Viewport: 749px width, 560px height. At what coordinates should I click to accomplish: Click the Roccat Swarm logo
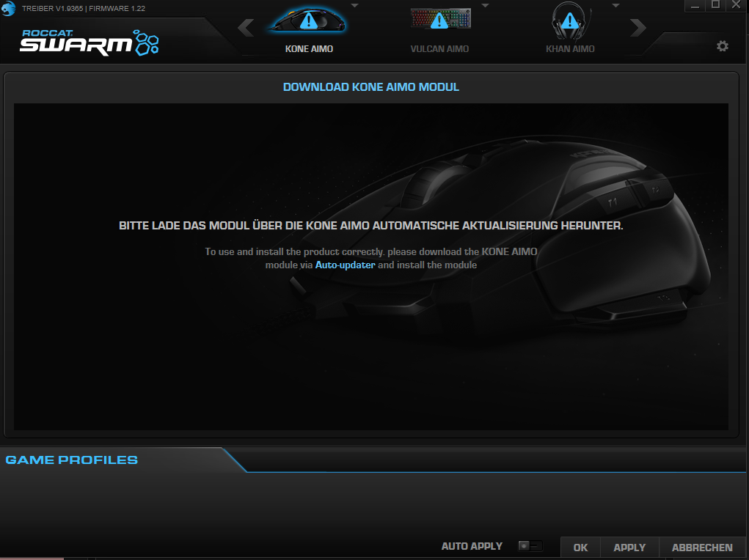tap(89, 42)
